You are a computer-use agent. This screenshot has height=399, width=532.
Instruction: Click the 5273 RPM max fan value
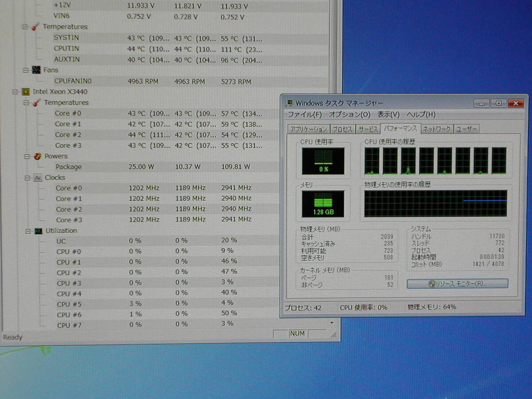tap(236, 82)
